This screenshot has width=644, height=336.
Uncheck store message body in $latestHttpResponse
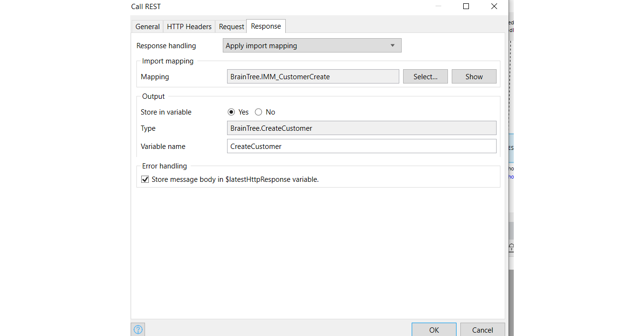145,179
